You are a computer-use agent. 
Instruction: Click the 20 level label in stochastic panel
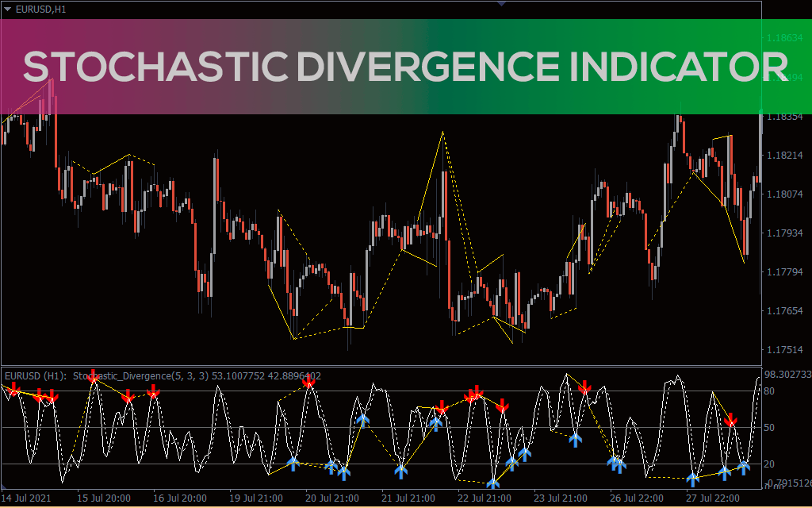click(769, 464)
